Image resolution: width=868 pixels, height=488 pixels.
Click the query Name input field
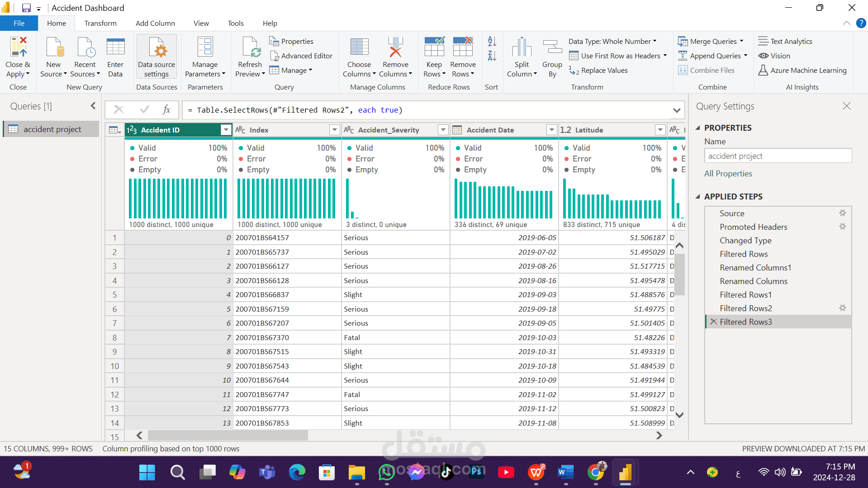pos(778,156)
